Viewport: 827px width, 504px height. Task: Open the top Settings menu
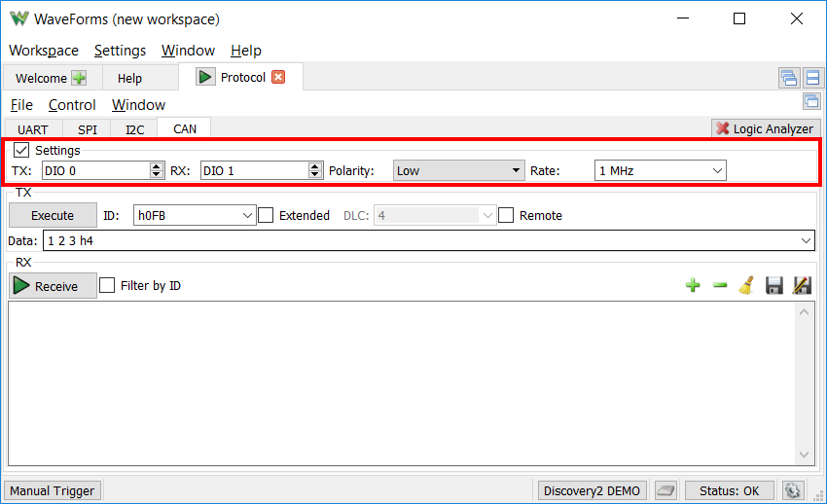coord(120,50)
